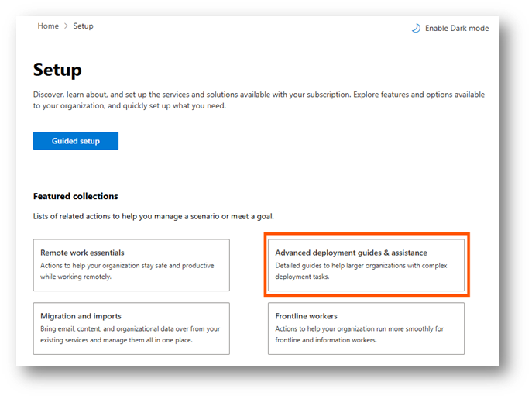Screen dimensions: 532x399
Task: Click the breadcrumb chevron separator
Action: click(x=66, y=26)
